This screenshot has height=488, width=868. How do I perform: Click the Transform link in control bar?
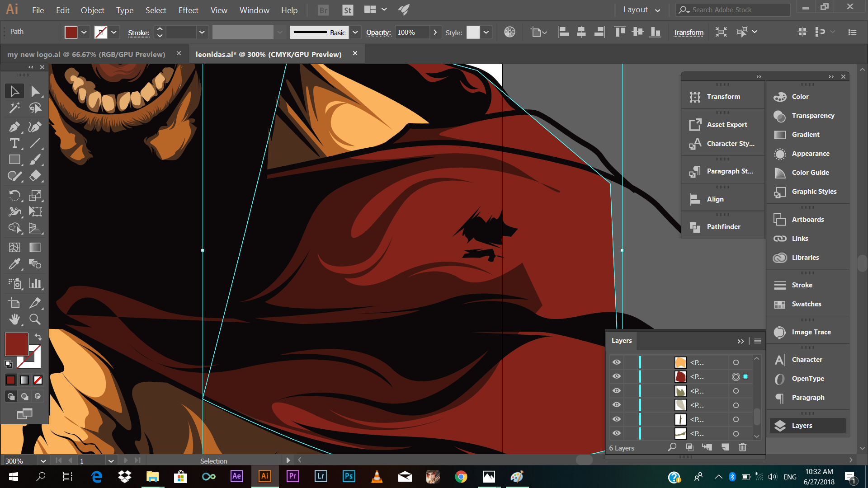tap(688, 33)
